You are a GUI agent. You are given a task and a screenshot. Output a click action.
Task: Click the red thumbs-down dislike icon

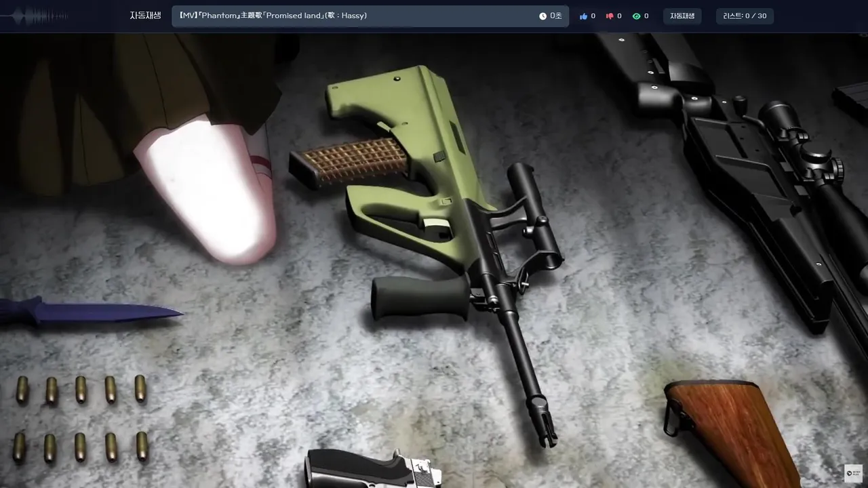point(610,16)
